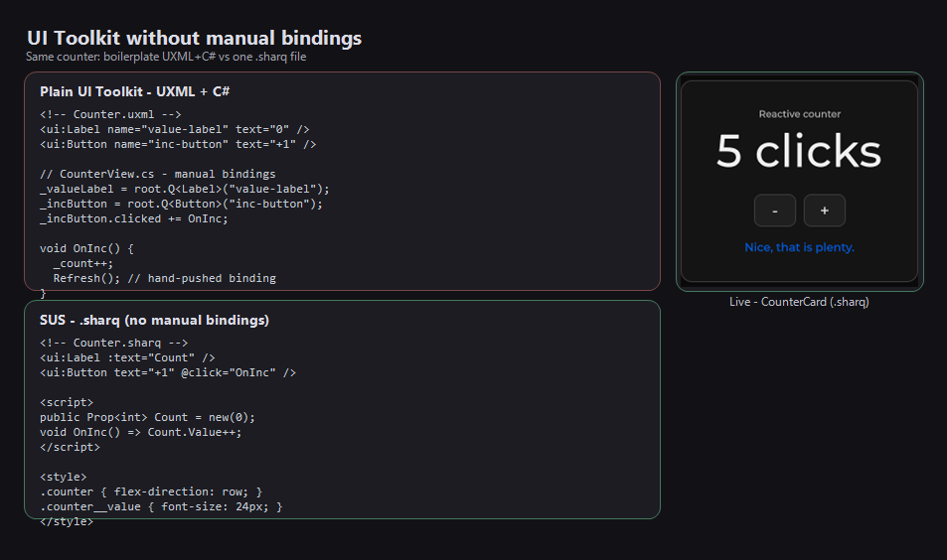Click the ui:Button @click="OnInc" code line
The height and width of the screenshot is (560, 947).
168,373
